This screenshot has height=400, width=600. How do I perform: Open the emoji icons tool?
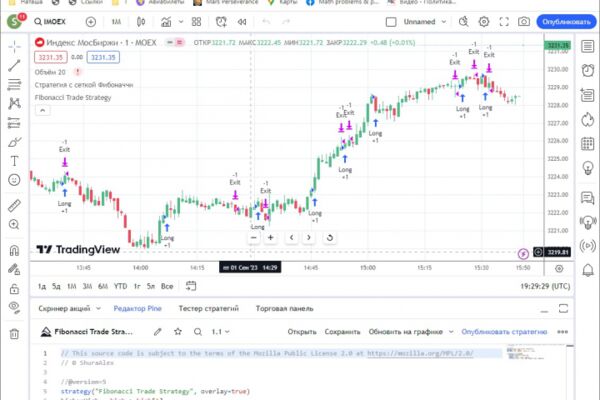coord(15,180)
